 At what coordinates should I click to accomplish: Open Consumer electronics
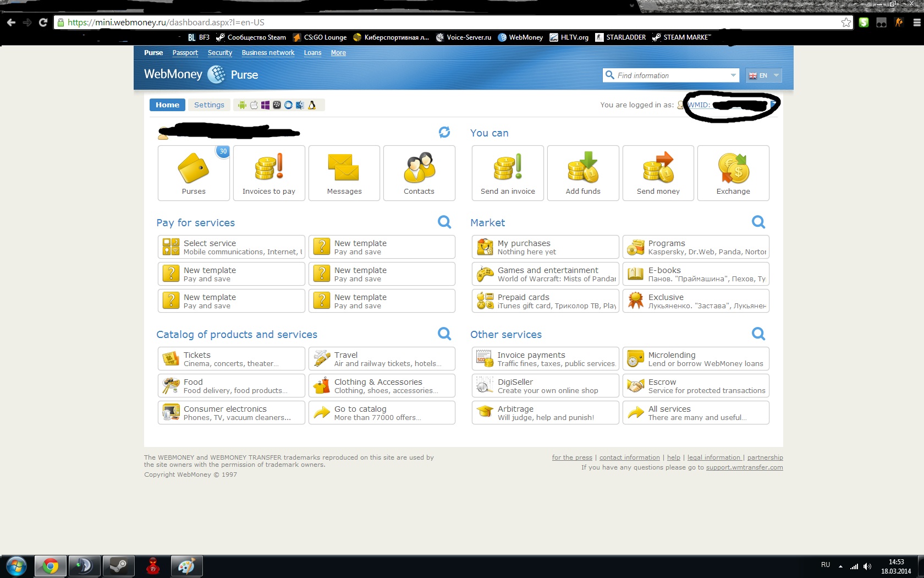coord(231,412)
